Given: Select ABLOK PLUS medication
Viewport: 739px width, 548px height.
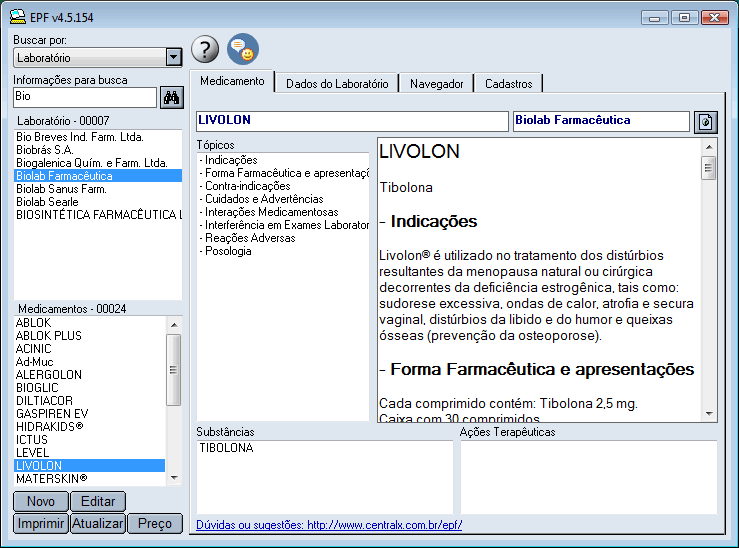Looking at the screenshot, I should coord(90,335).
